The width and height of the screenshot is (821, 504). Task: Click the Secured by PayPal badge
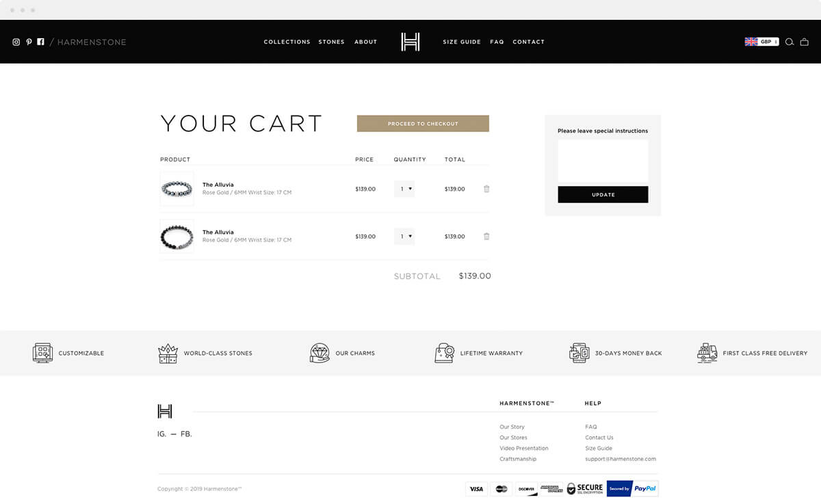[x=632, y=489]
